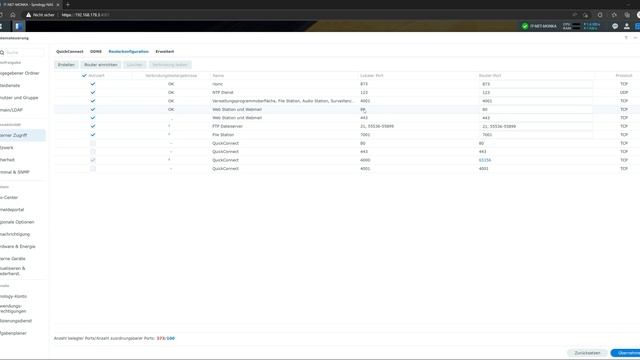The image size is (640, 360).
Task: Open Domain/LDAP in the sidebar
Action: point(11,110)
